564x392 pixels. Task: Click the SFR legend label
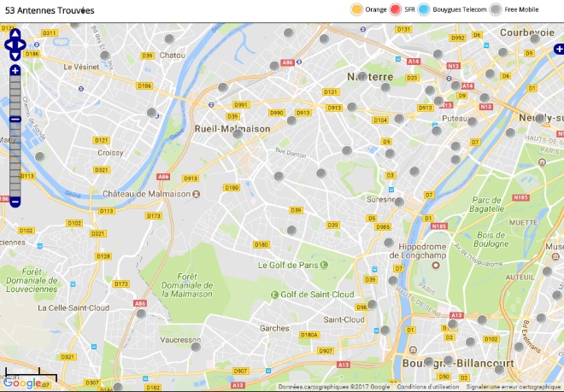[x=409, y=9]
